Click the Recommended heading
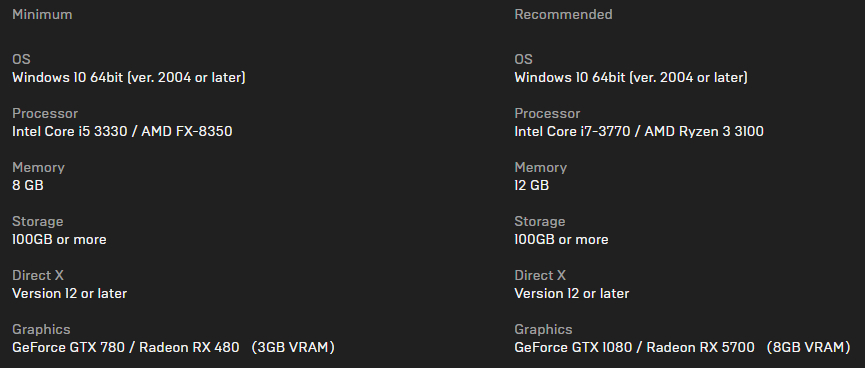Image resolution: width=865 pixels, height=368 pixels. pyautogui.click(x=563, y=14)
